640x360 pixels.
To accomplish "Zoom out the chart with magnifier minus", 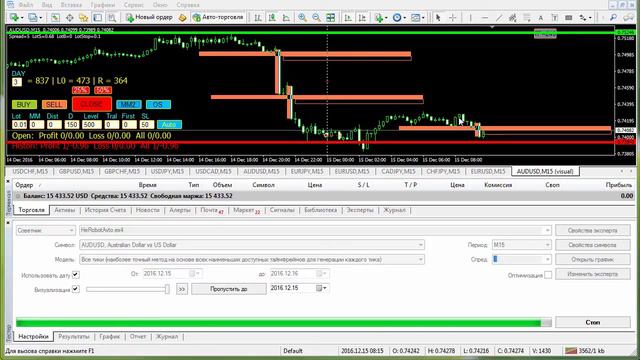I will point(316,17).
